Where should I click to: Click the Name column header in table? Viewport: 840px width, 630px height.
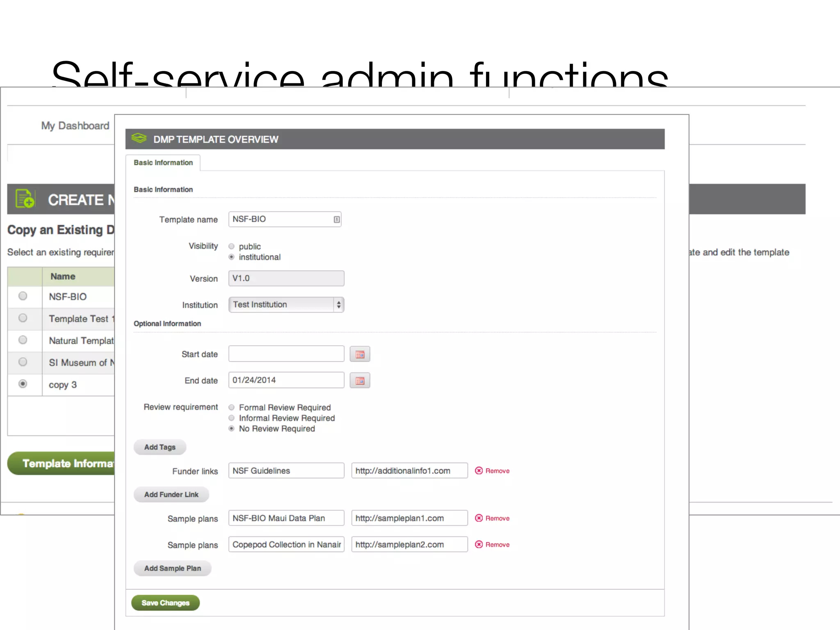[63, 277]
